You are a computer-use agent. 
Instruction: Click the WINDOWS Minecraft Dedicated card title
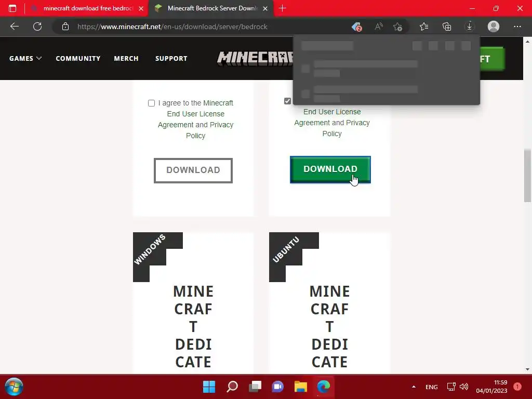click(193, 326)
